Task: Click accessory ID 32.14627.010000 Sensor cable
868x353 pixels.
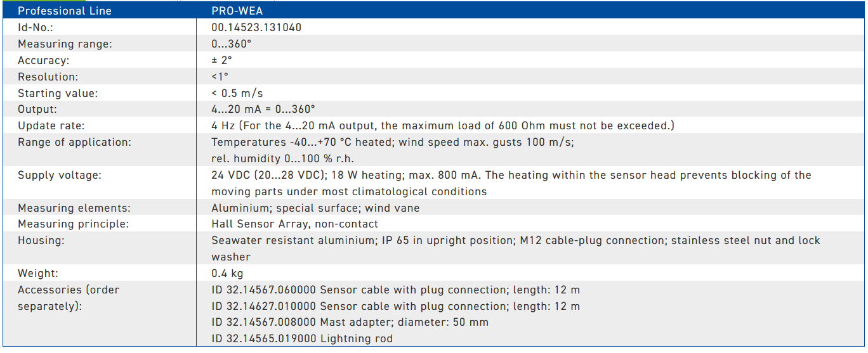Action: (x=396, y=306)
